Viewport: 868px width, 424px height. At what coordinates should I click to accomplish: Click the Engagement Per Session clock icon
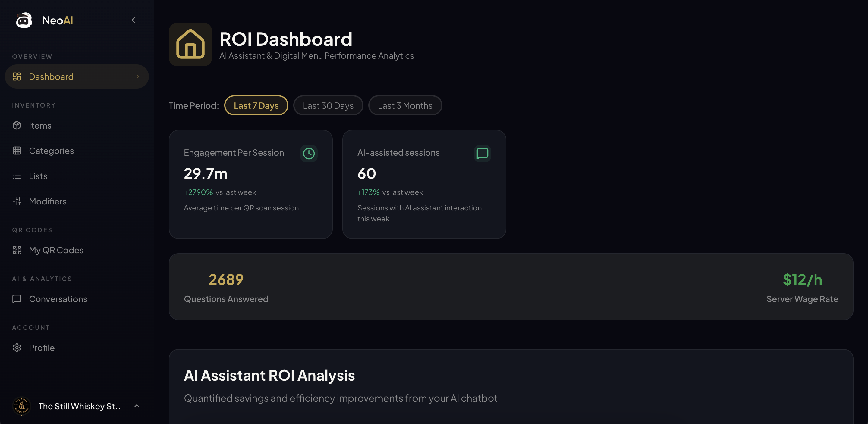[309, 154]
